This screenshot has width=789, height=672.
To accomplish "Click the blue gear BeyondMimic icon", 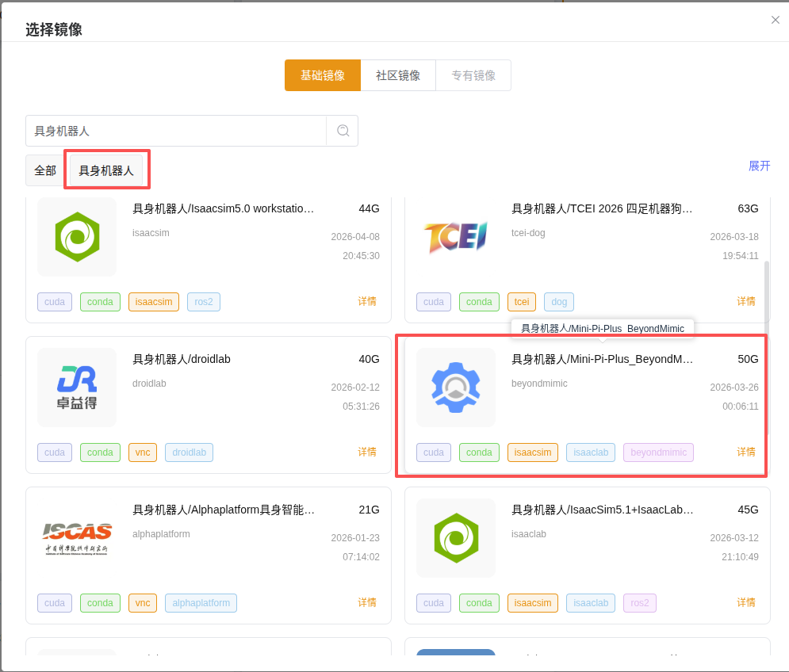I will (x=456, y=388).
